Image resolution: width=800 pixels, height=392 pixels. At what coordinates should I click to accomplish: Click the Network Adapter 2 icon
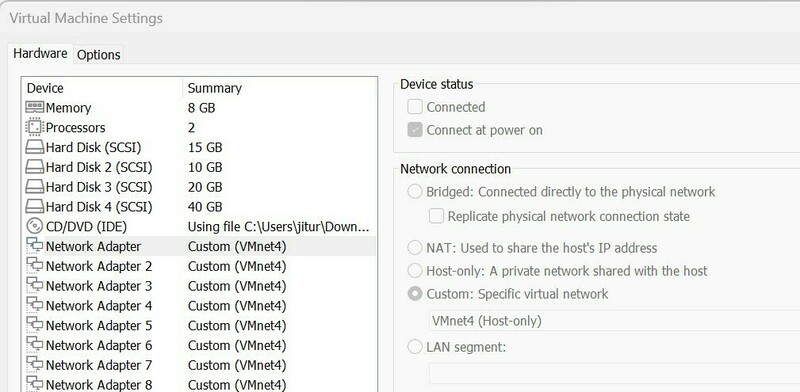click(35, 265)
